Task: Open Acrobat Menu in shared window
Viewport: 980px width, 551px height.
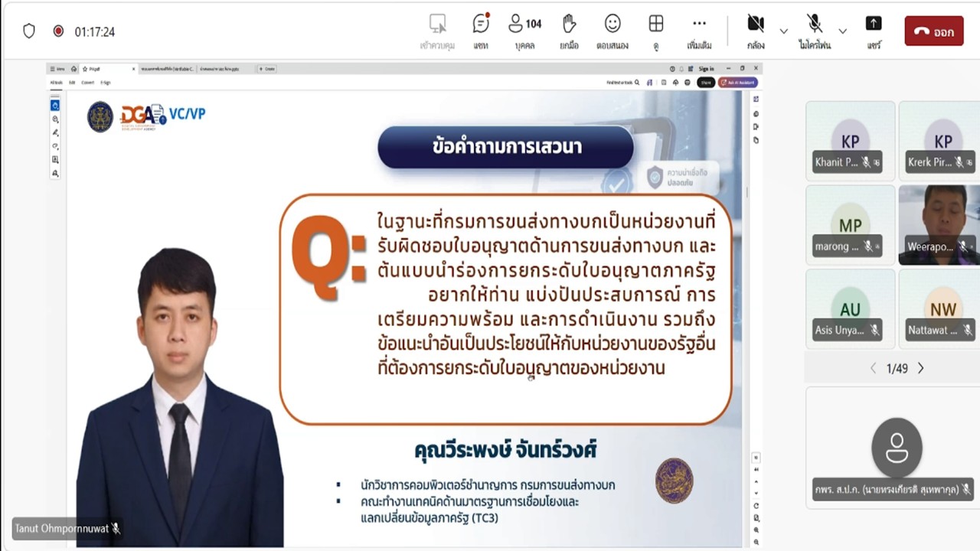Action: pyautogui.click(x=57, y=69)
